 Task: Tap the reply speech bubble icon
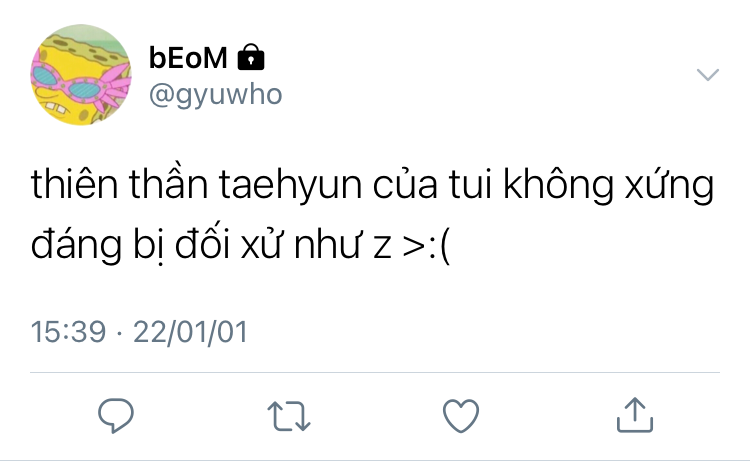(x=116, y=416)
